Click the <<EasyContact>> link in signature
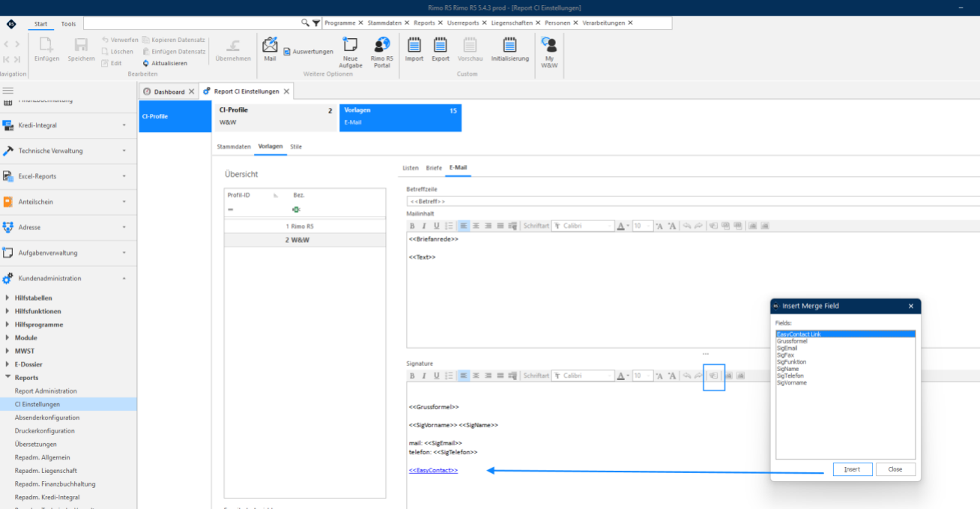 [433, 470]
